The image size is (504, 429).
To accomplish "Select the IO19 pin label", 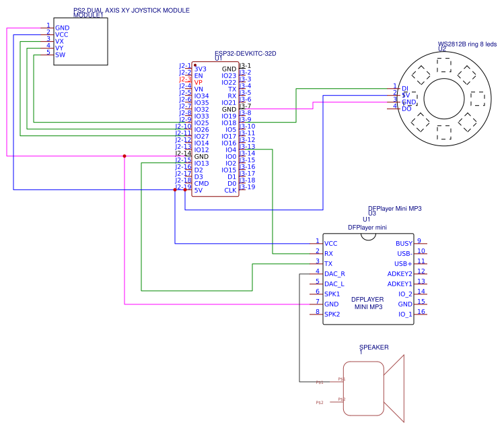I will click(229, 117).
